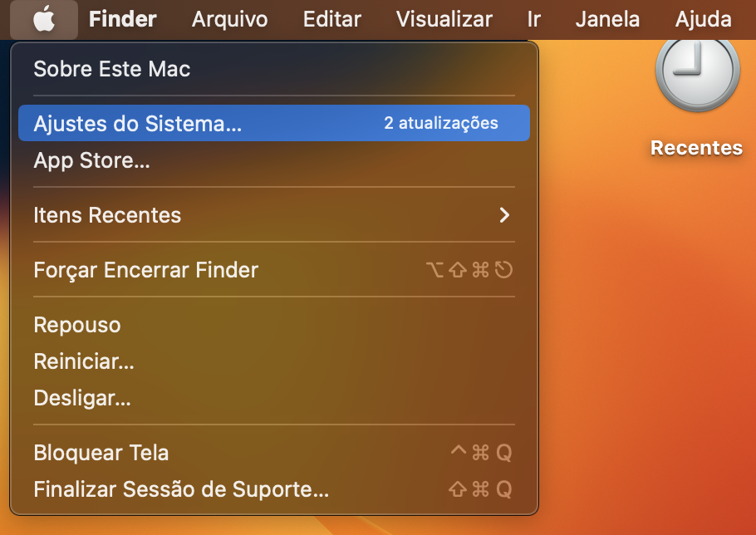Click the 2 atualizações badge

click(440, 124)
